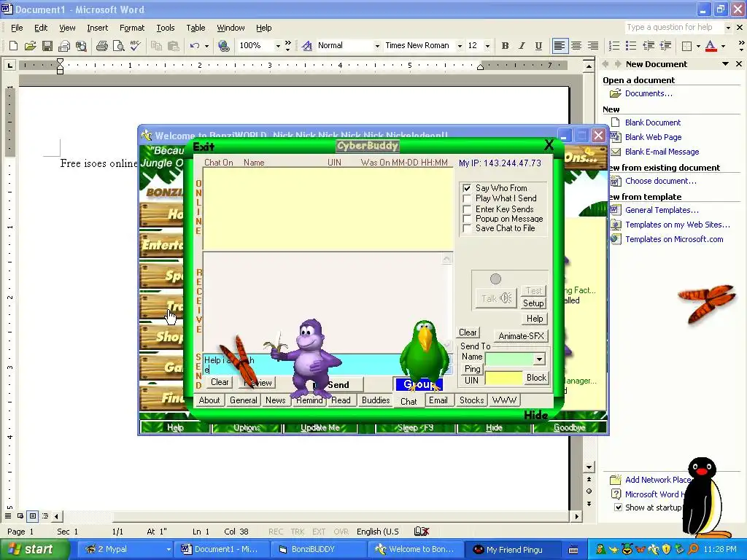Open the Table menu
The image size is (747, 560).
tap(196, 28)
